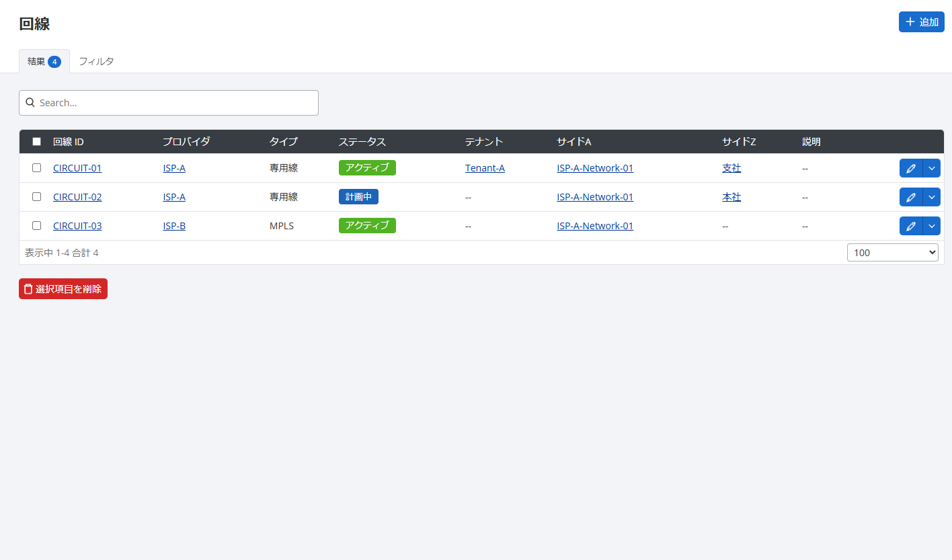This screenshot has width=952, height=560.
Task: Click the pencil edit icon for CIRCUIT-03
Action: [911, 226]
